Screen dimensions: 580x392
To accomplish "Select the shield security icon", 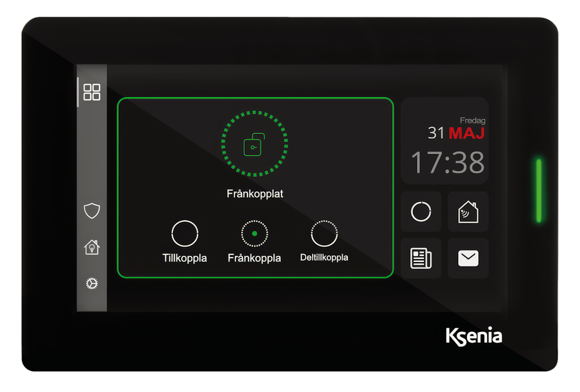I will click(x=92, y=211).
